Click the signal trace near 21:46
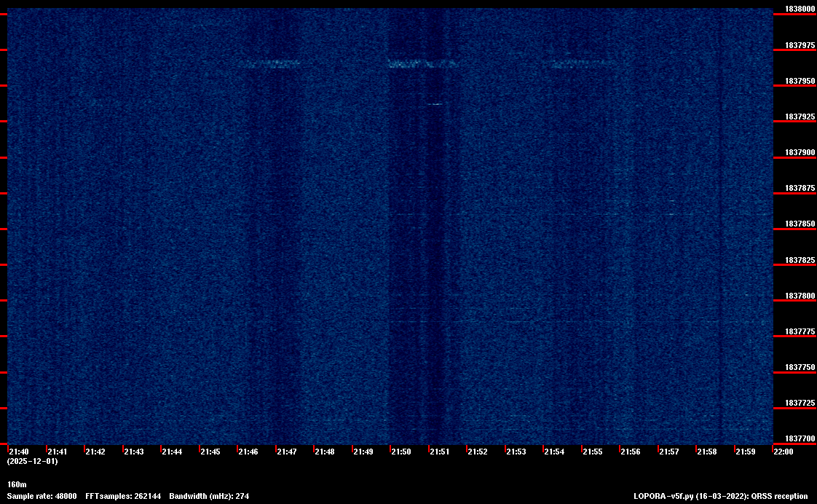Screen dimensions: 817x504 269,64
